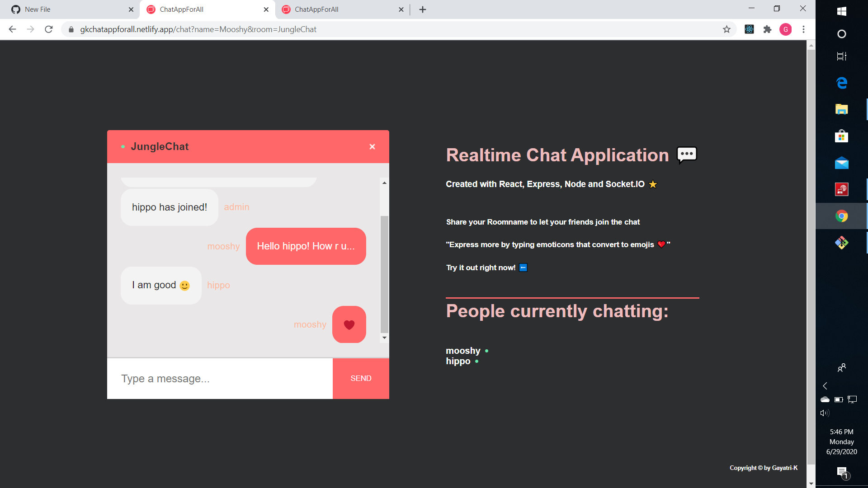Click the site lock icon in address bar
868x488 pixels.
click(x=71, y=29)
